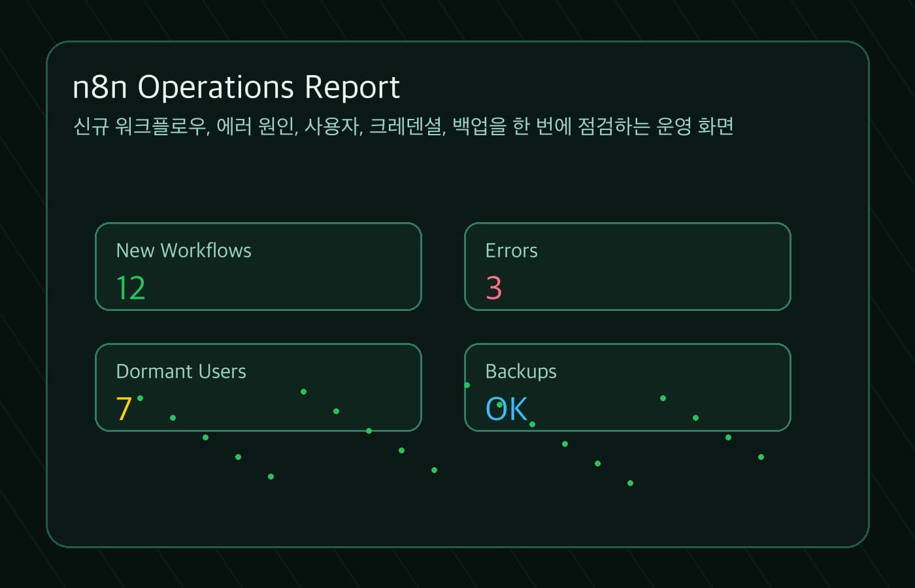Screen dimensions: 915x588
Task: Select the New Workflows label
Action: [x=184, y=250]
